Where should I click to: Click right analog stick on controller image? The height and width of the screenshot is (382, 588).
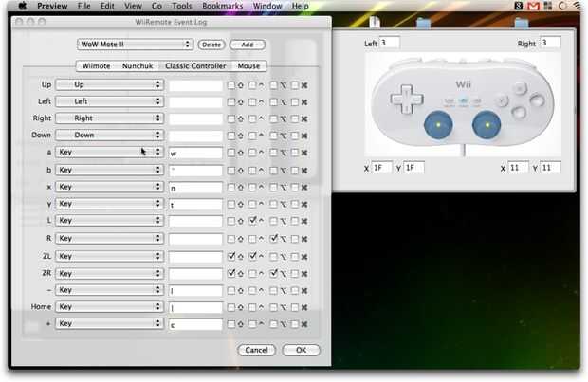487,125
